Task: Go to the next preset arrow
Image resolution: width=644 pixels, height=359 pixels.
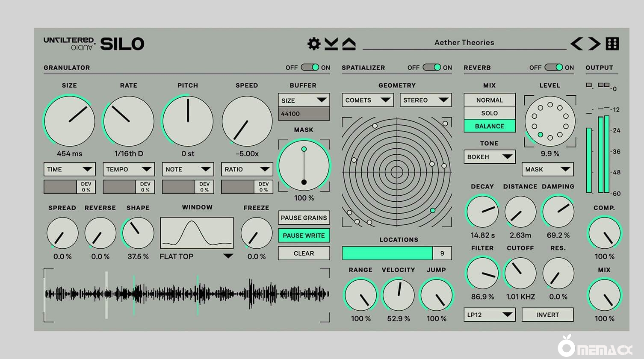Action: click(594, 44)
